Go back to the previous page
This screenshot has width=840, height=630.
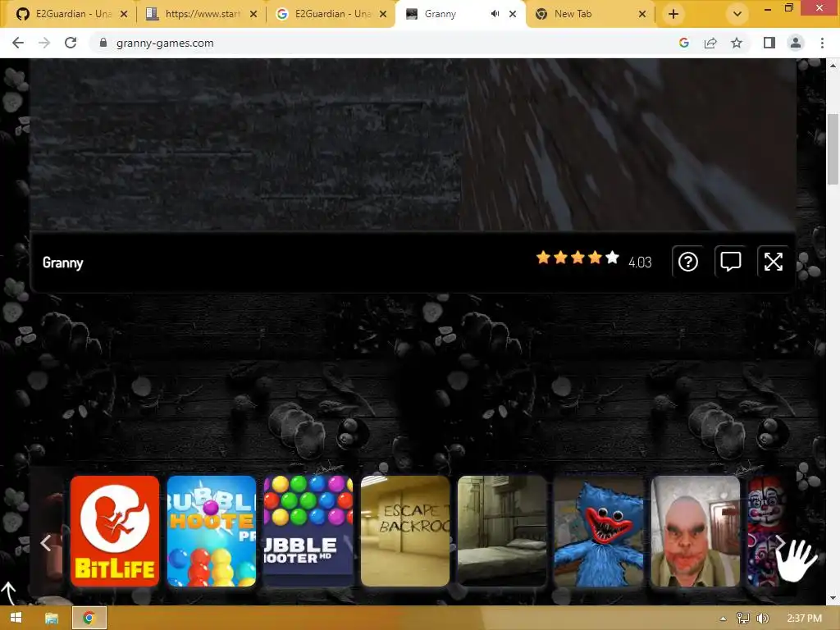pyautogui.click(x=18, y=43)
